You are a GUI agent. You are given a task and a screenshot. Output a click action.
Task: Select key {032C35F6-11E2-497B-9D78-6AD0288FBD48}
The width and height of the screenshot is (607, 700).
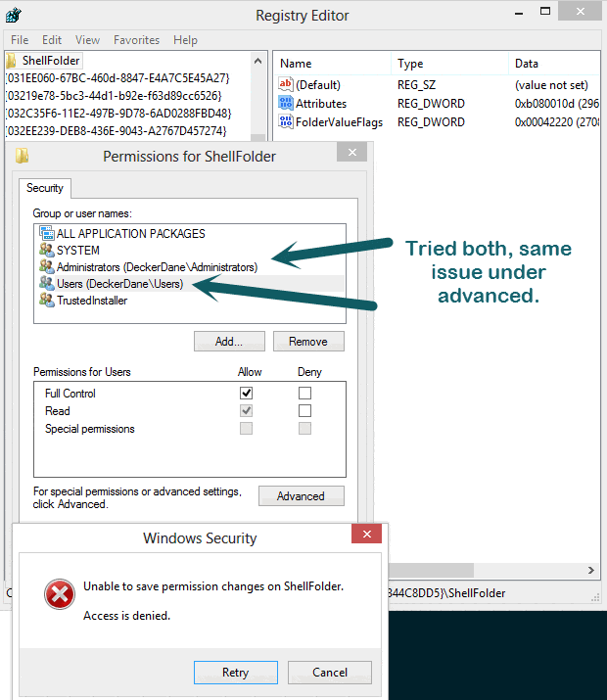coord(118,113)
